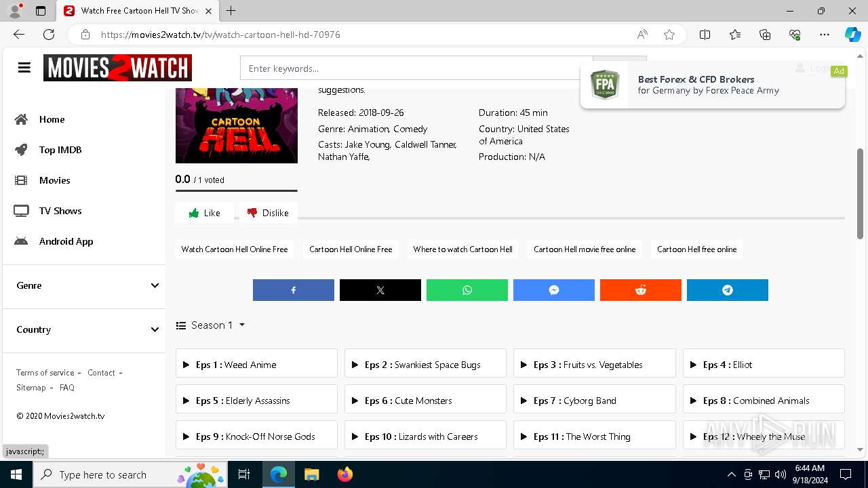Play Eps 10: Lizards with Careers

point(425,435)
